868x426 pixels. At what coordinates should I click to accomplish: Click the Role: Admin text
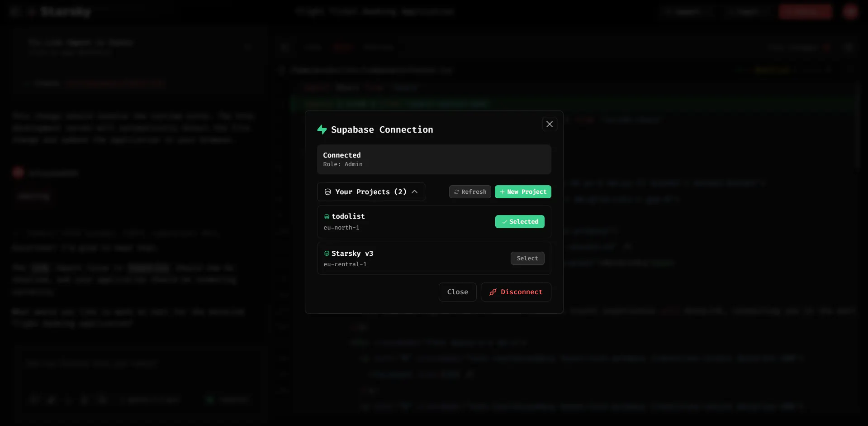coord(343,164)
